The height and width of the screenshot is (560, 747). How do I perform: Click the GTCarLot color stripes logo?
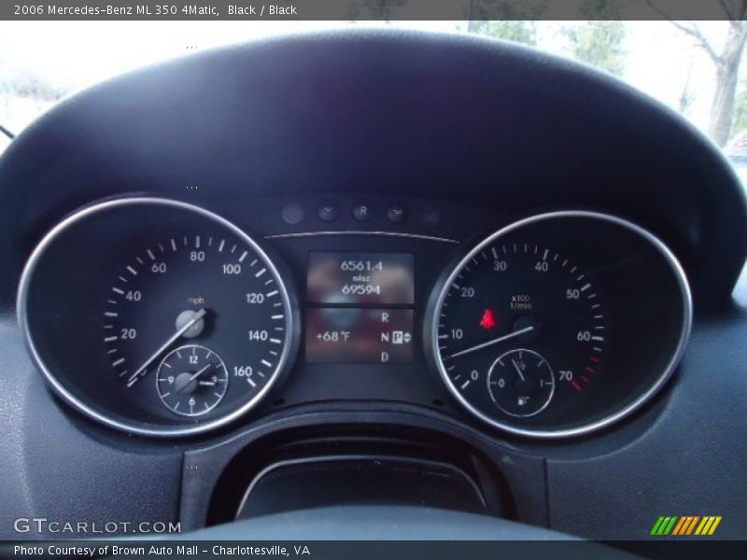[685, 525]
